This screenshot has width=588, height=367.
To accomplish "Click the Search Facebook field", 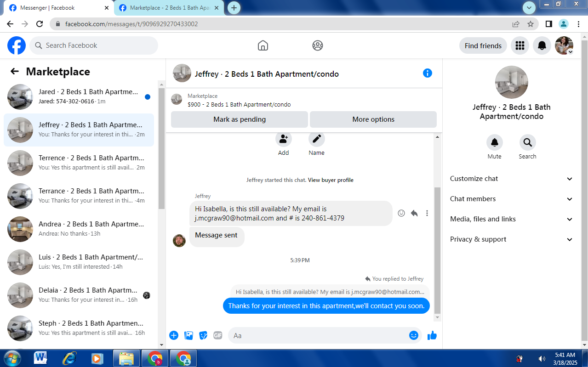I will pyautogui.click(x=94, y=45).
